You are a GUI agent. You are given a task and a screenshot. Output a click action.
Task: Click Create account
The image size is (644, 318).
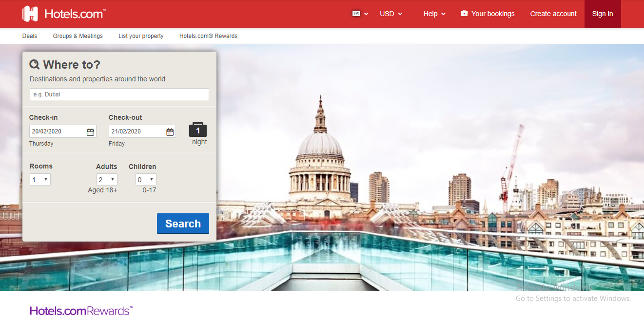[x=553, y=14]
